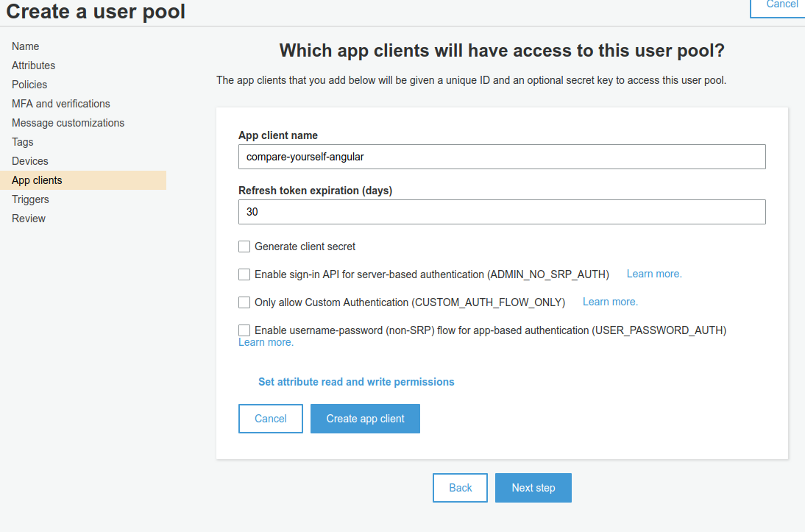
Task: Click the Back button
Action: [x=460, y=488]
